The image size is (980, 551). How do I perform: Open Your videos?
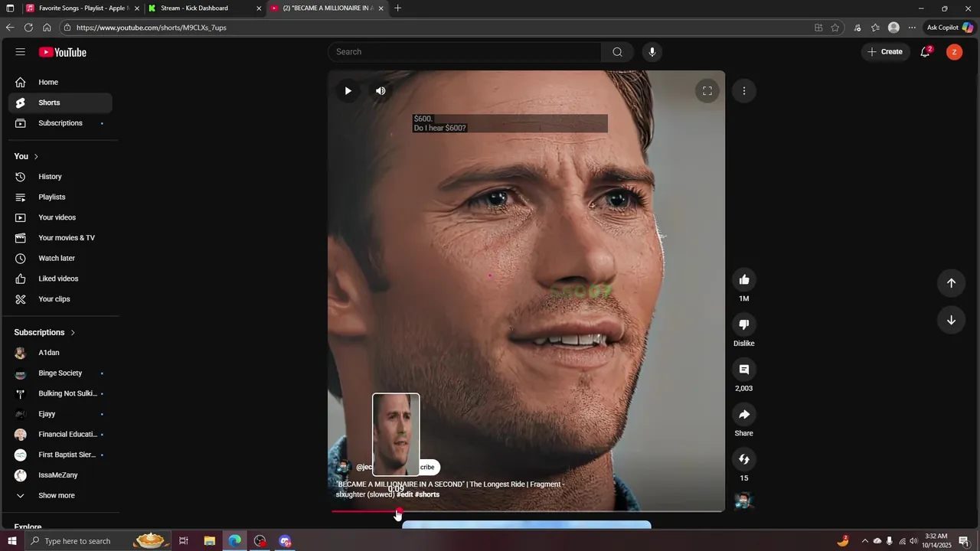click(60, 217)
